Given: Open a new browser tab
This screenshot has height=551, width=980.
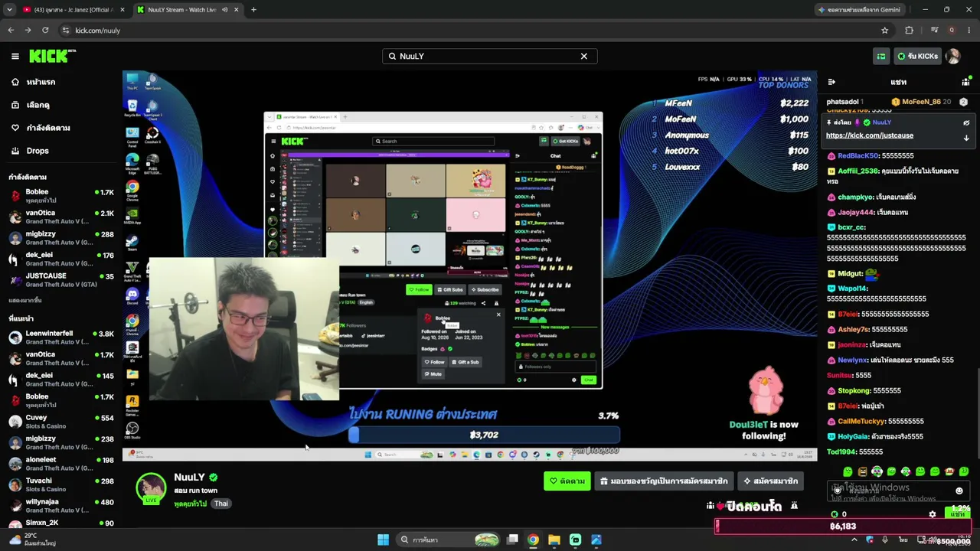Looking at the screenshot, I should pyautogui.click(x=253, y=10).
